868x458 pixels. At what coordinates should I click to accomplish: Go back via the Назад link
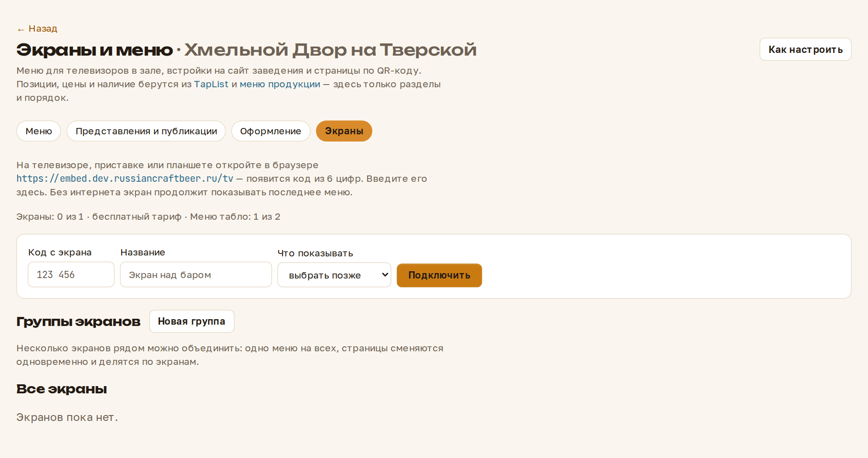[x=37, y=29]
